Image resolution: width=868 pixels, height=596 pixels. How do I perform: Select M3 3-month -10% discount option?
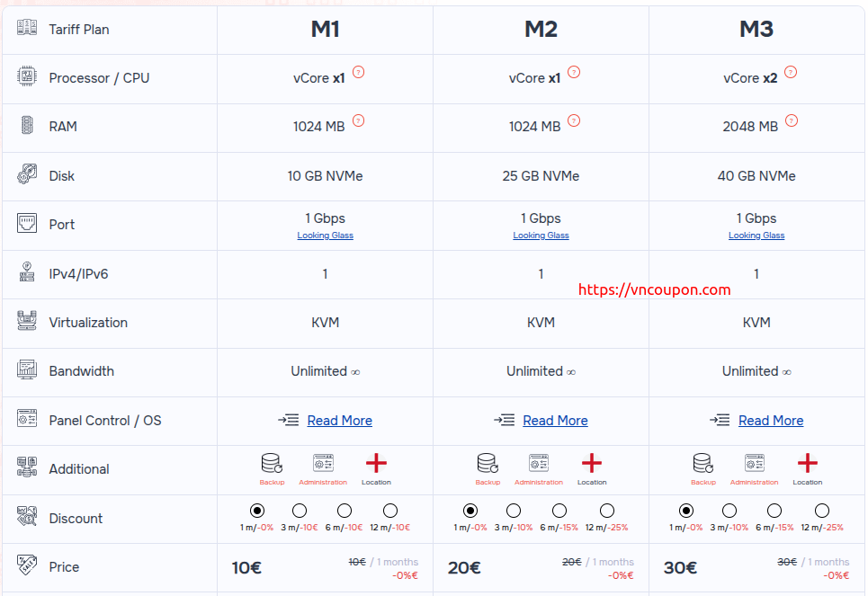coord(729,511)
